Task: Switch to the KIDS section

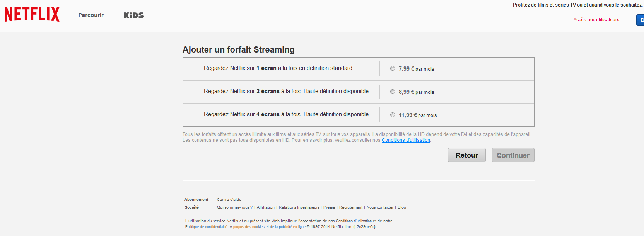Action: [134, 15]
